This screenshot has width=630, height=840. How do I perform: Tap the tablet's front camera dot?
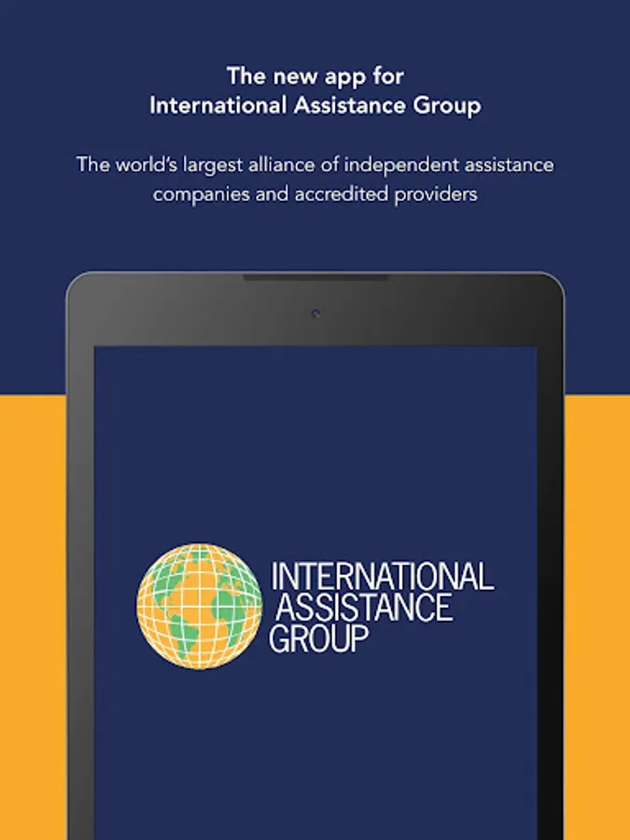click(315, 314)
